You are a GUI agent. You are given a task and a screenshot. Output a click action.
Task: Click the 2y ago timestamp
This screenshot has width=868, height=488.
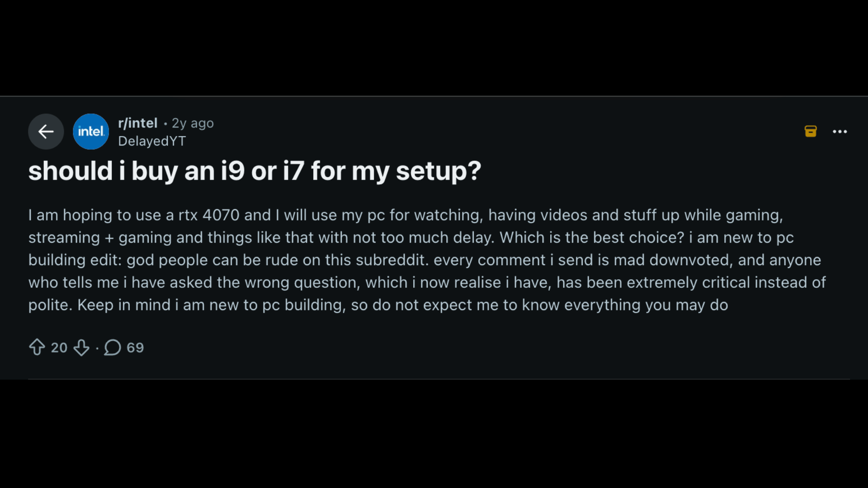click(x=192, y=123)
